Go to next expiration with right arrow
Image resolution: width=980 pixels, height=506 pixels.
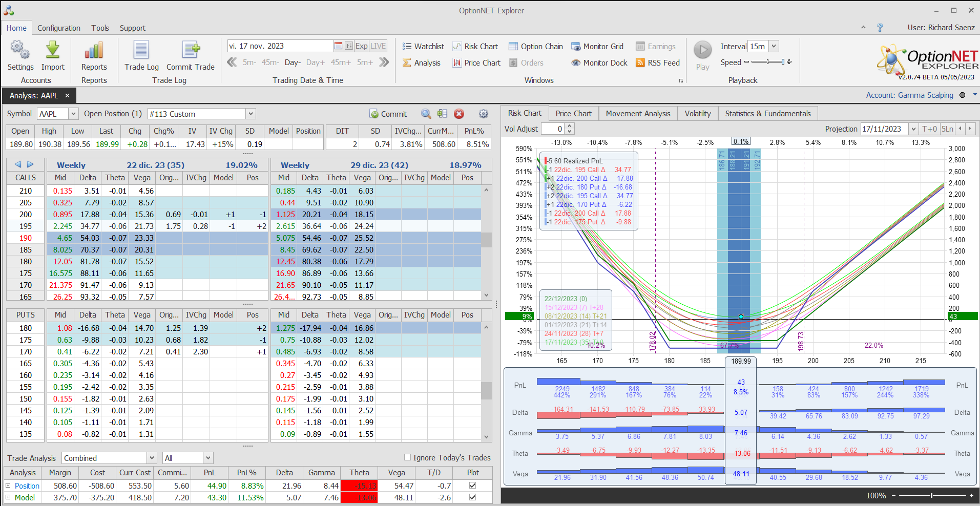30,164
